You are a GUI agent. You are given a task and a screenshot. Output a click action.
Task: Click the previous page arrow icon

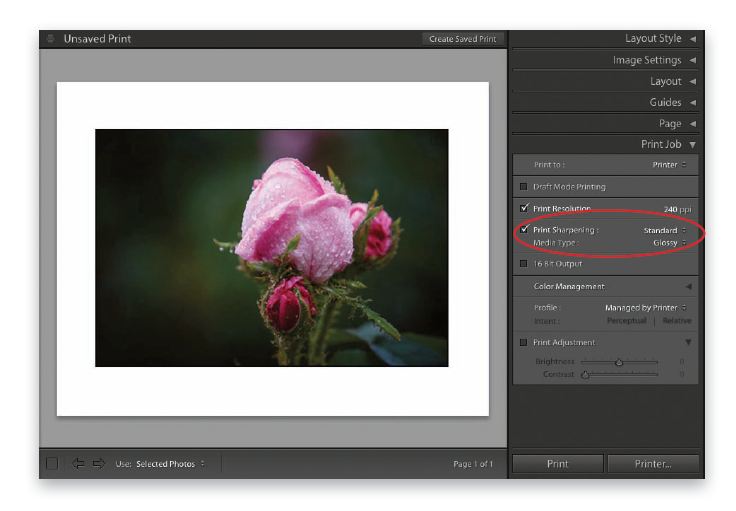pyautogui.click(x=79, y=463)
